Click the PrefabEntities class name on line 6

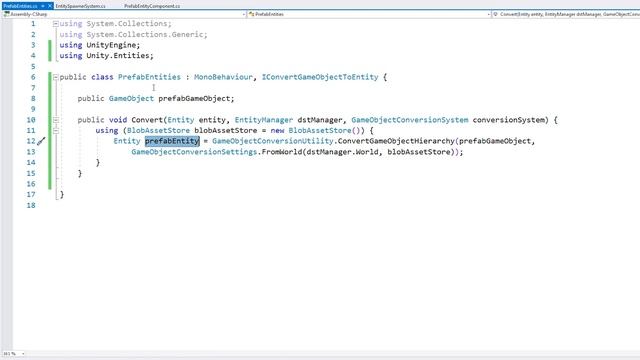click(149, 77)
